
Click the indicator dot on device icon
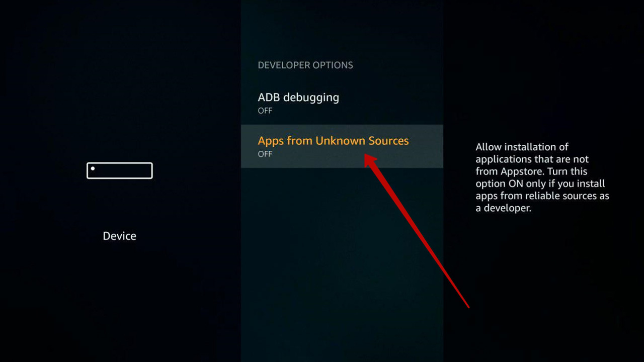93,168
